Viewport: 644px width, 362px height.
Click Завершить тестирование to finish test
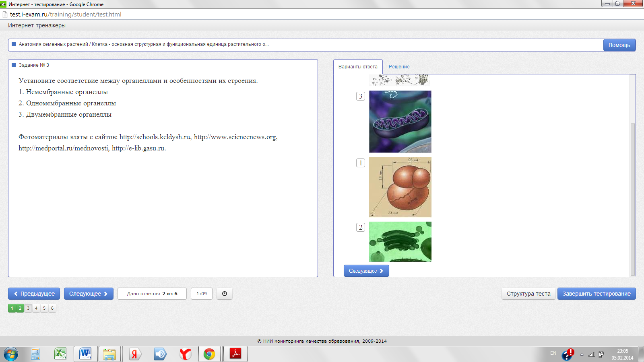click(x=597, y=294)
